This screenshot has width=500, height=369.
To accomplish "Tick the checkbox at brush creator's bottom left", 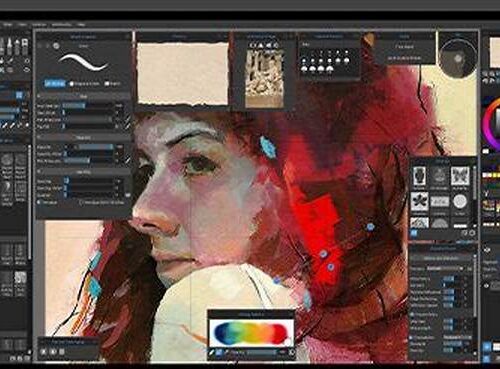I will [x=39, y=202].
